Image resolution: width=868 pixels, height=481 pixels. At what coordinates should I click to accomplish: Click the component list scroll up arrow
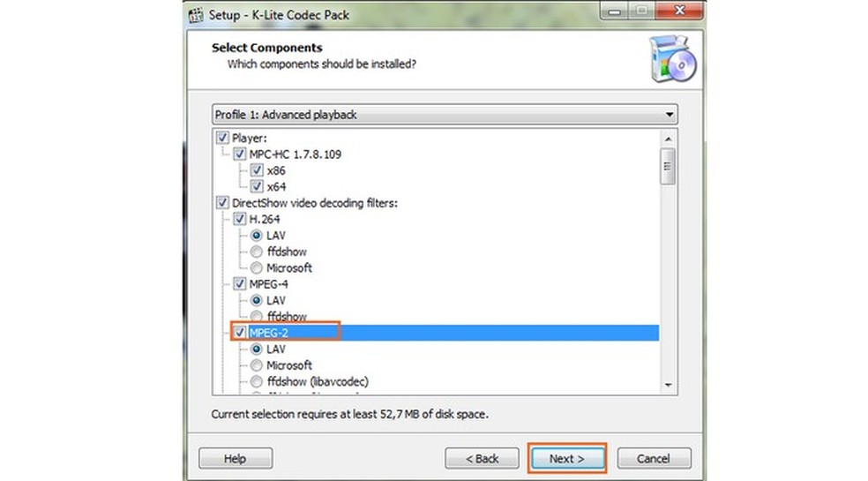[x=668, y=139]
